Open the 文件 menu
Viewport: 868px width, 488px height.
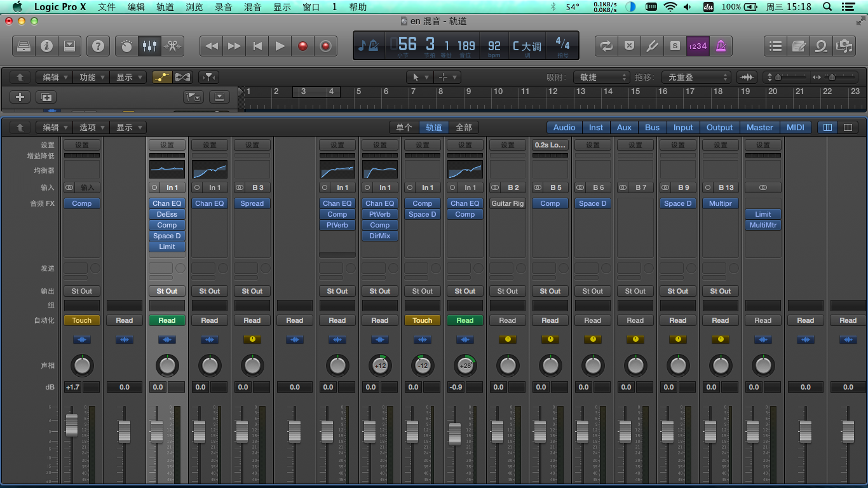(107, 7)
